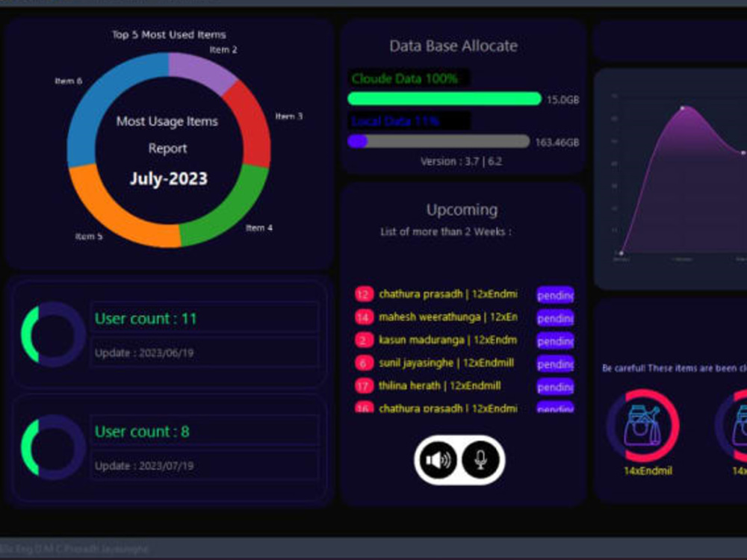Select pending button for sunil jayasinghe

[x=555, y=364]
